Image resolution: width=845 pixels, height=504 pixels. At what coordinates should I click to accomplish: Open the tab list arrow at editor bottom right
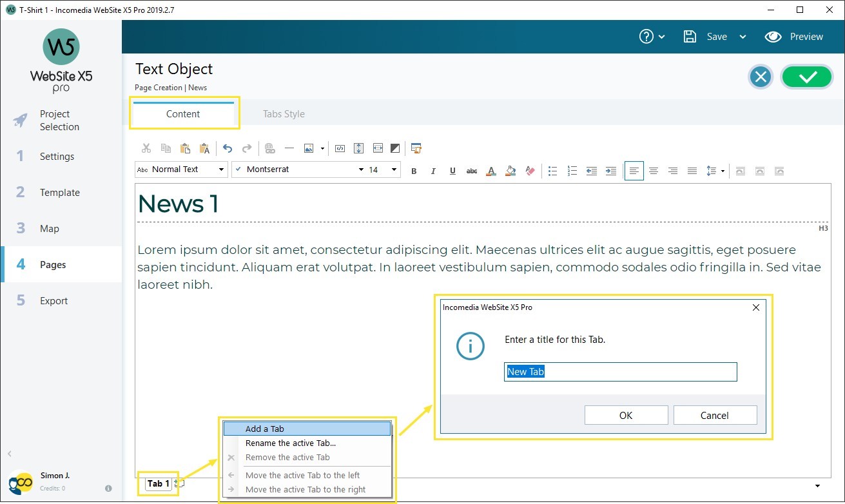[818, 485]
